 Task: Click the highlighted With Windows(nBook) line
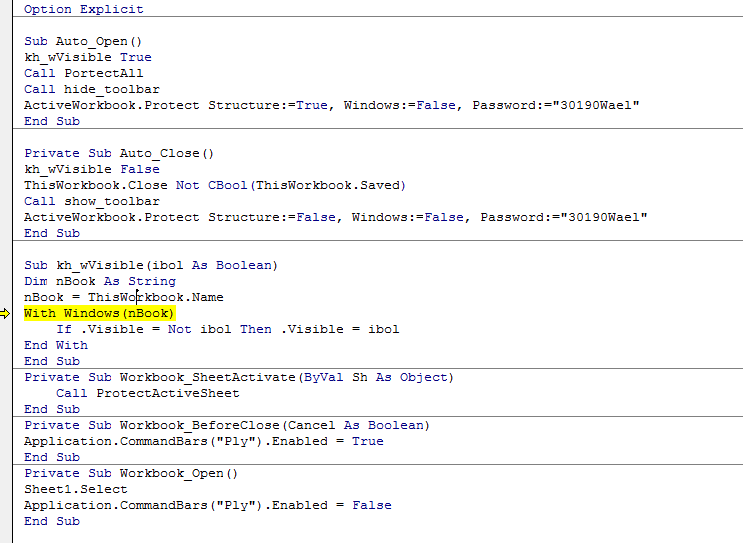tap(99, 313)
